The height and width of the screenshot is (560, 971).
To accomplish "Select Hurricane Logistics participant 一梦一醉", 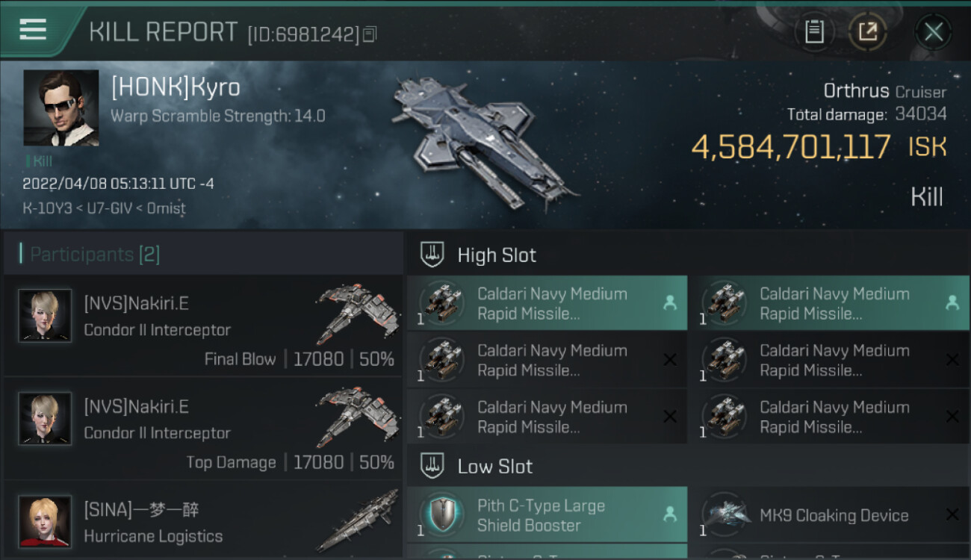I will coord(203,523).
